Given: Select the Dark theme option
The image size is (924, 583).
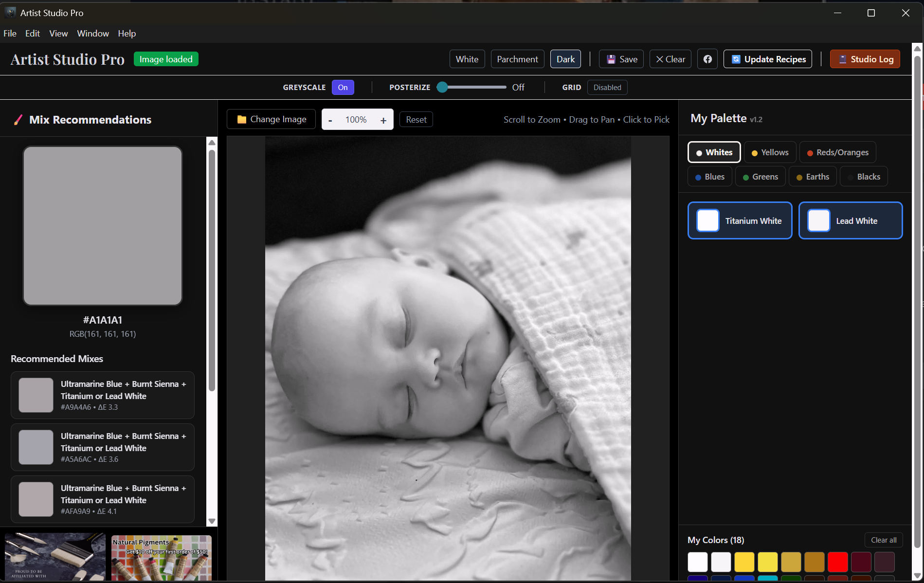Looking at the screenshot, I should point(565,59).
